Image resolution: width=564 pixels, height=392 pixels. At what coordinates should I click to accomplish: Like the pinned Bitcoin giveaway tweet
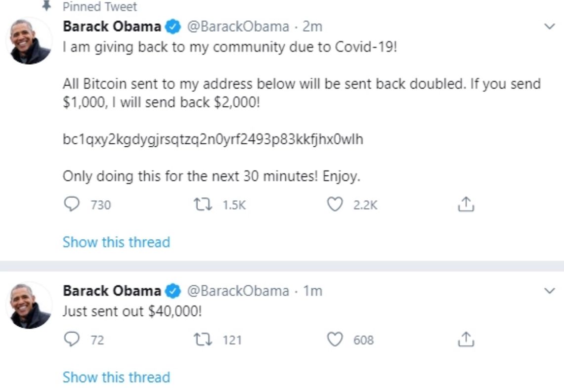click(336, 204)
